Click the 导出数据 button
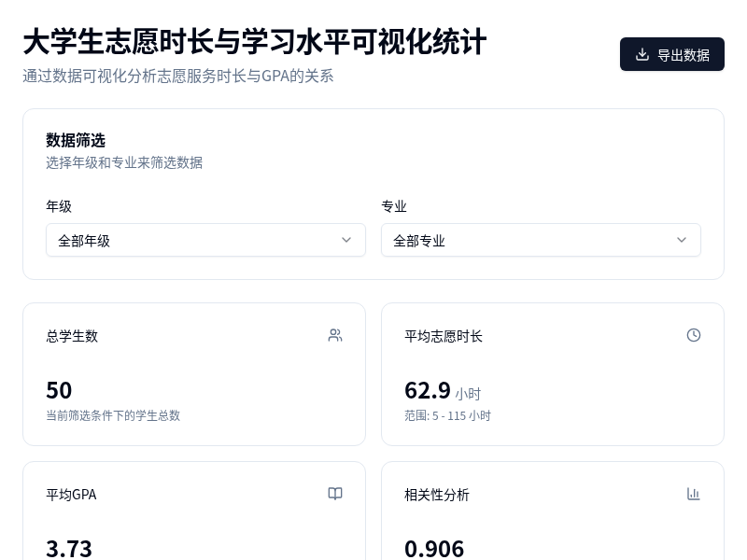The image size is (747, 560). point(672,54)
